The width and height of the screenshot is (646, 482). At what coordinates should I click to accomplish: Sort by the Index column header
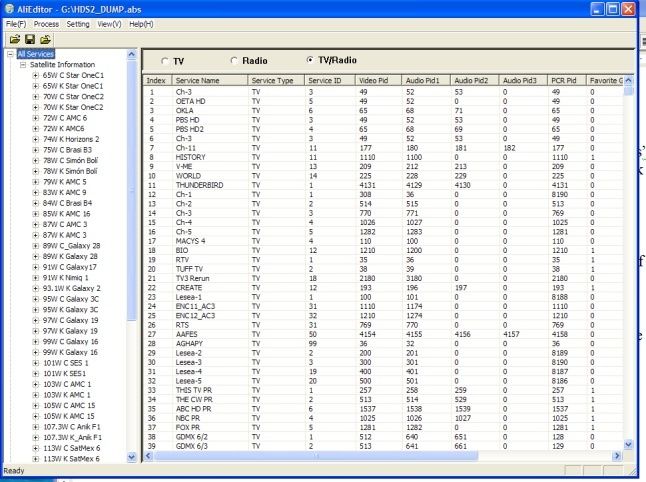click(157, 80)
